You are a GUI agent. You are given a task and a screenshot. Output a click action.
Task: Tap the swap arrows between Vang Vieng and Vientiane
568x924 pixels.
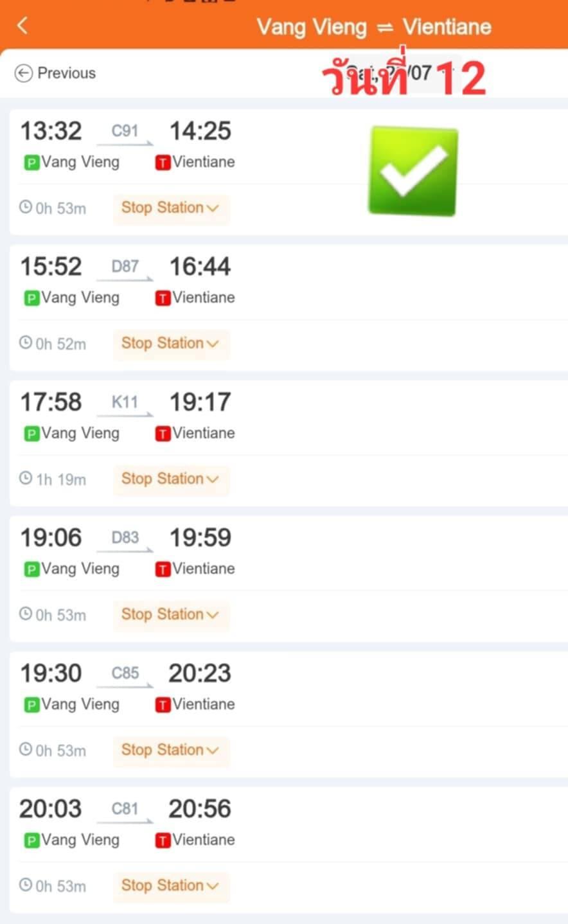tap(384, 28)
